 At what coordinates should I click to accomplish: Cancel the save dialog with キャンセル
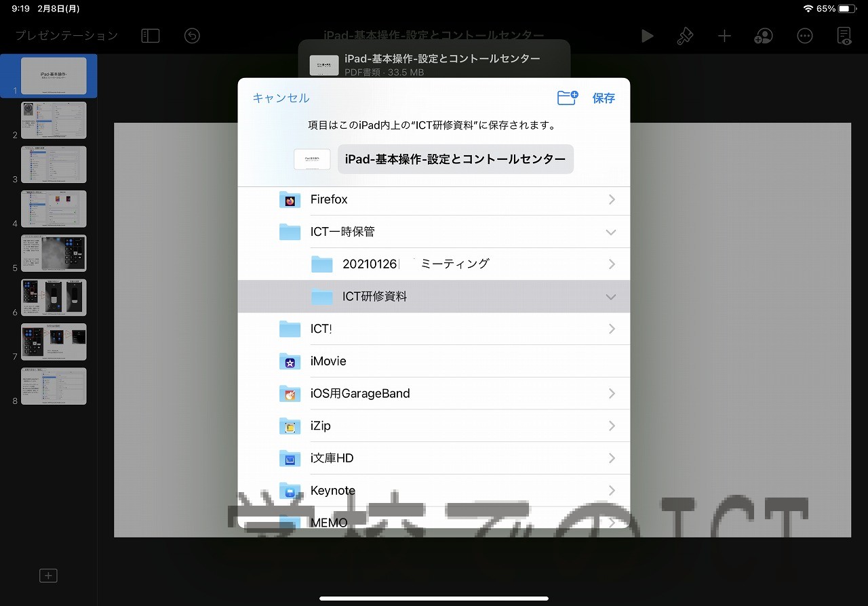pyautogui.click(x=281, y=98)
